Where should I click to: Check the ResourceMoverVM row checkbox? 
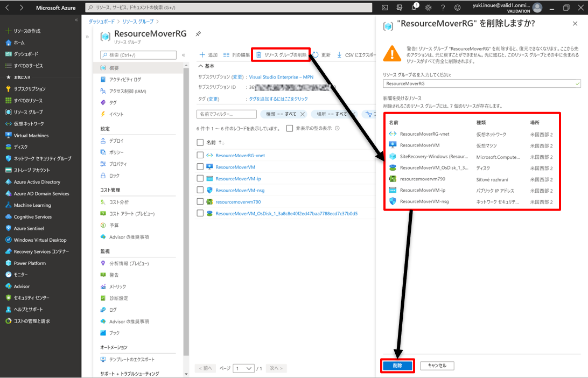pos(200,167)
